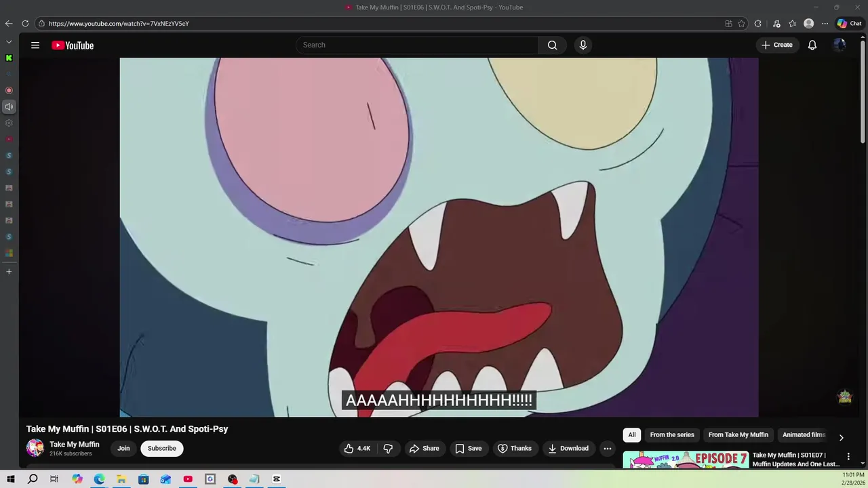Click the Create button
This screenshot has height=488, width=868.
point(777,45)
